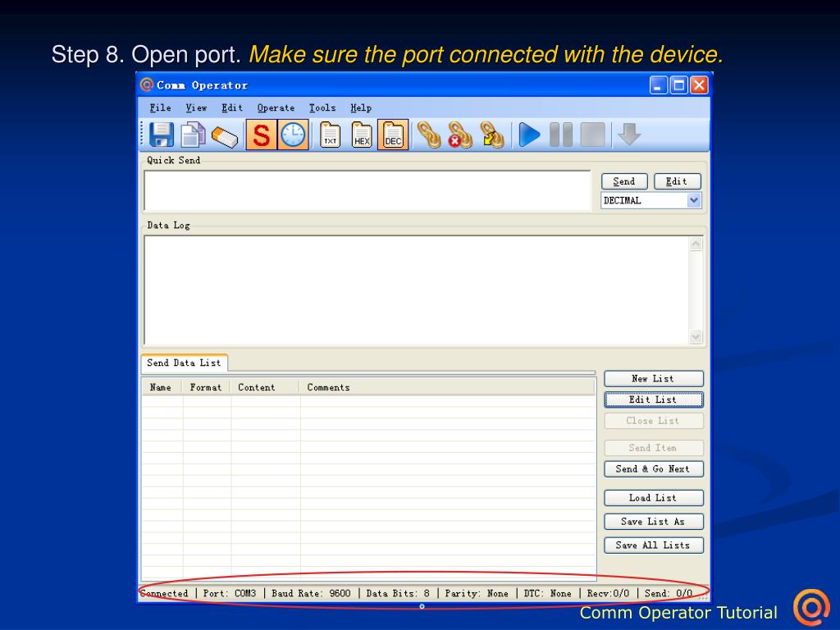
Task: Toggle the DEC format display button
Action: click(393, 135)
